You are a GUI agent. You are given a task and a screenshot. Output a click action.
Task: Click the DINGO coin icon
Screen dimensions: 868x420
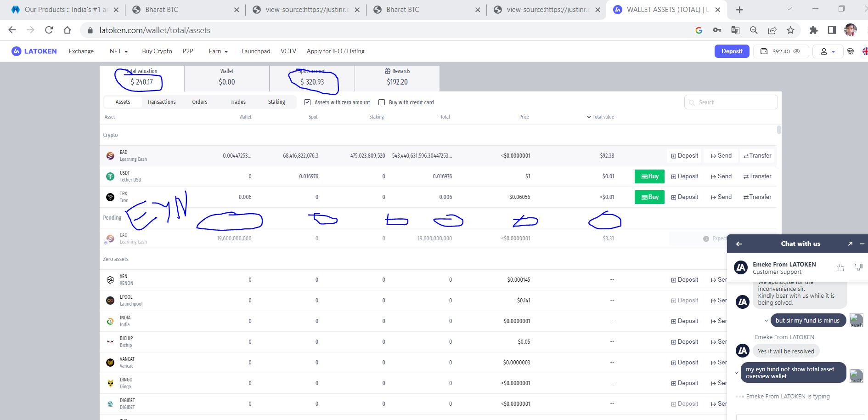(x=110, y=383)
